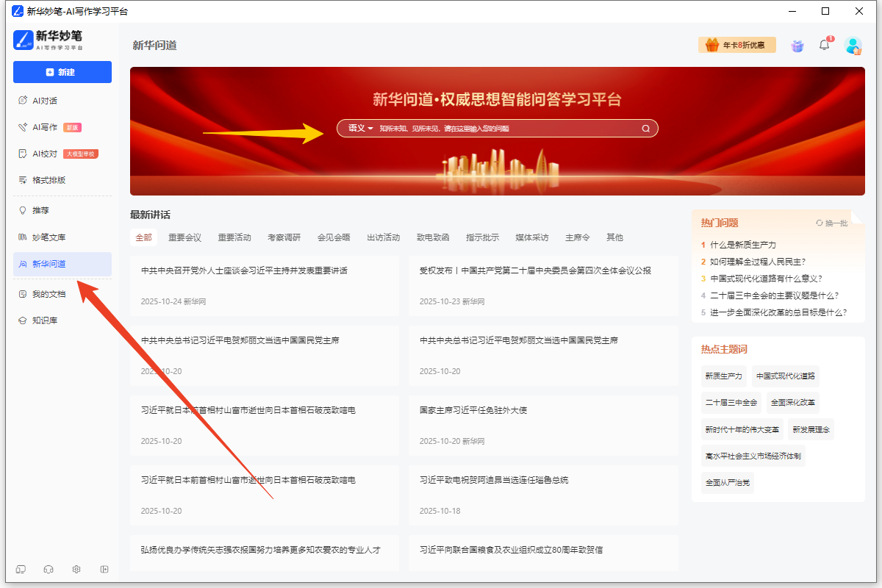
Task: Open the gift box promotion icon
Action: 797,45
